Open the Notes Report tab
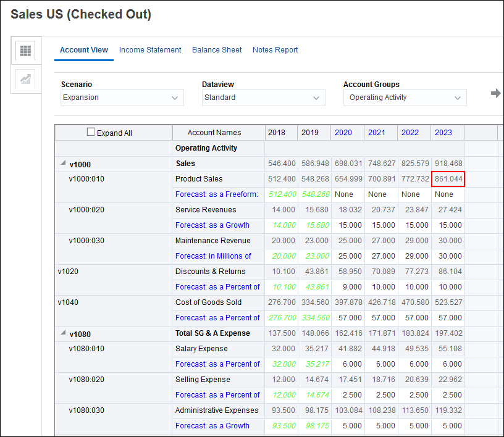504x437 pixels. 275,50
